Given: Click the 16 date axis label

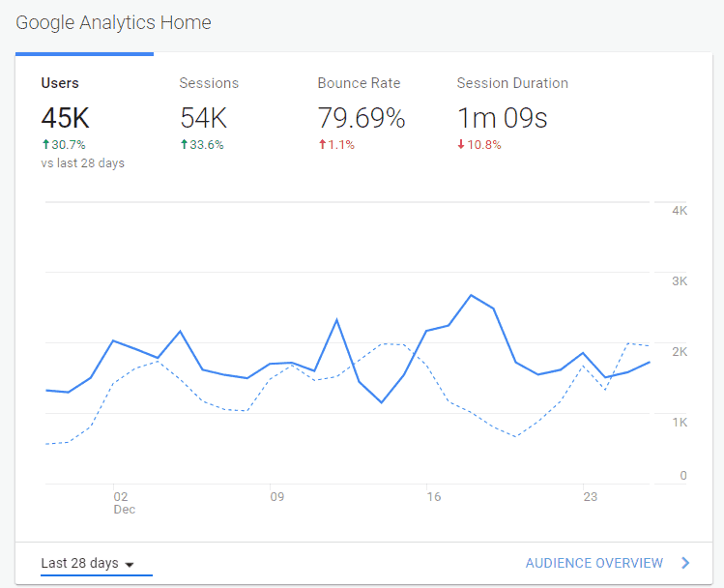Looking at the screenshot, I should pos(434,497).
